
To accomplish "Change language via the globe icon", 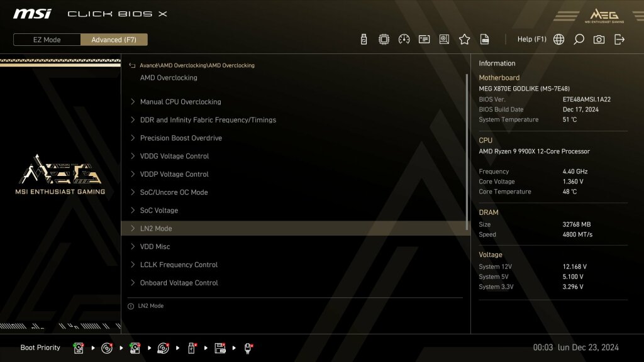I will (x=558, y=40).
